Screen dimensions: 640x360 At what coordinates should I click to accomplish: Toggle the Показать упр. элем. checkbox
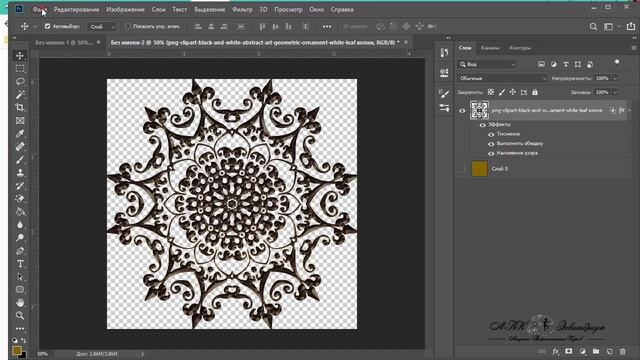coord(128,26)
